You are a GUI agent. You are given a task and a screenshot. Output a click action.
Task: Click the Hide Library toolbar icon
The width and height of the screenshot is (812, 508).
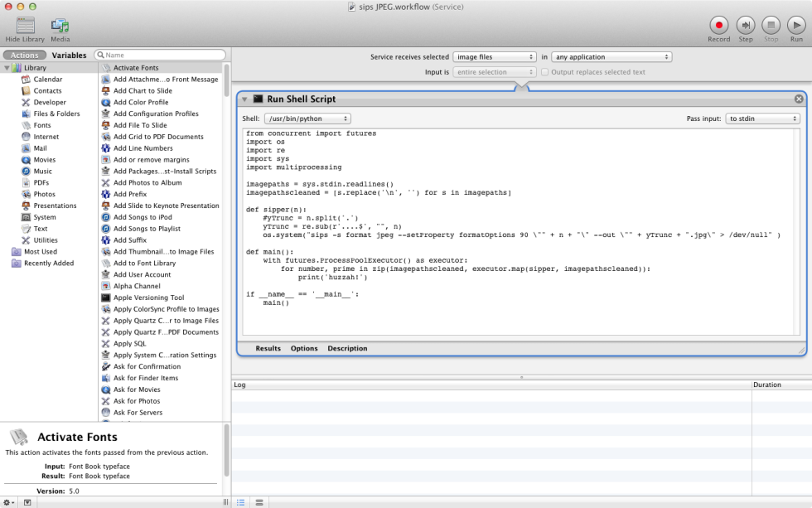(x=24, y=27)
